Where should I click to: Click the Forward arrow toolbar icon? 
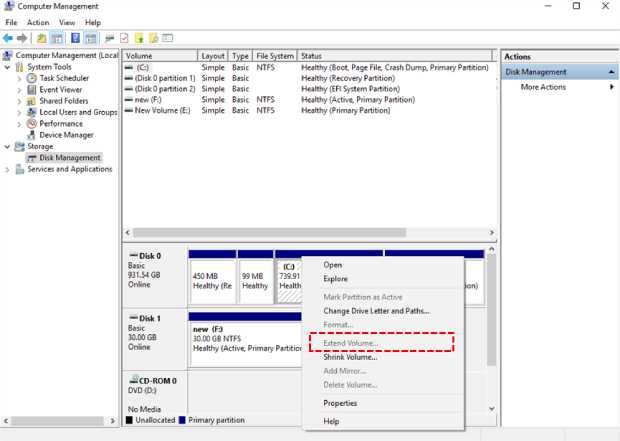(x=22, y=38)
